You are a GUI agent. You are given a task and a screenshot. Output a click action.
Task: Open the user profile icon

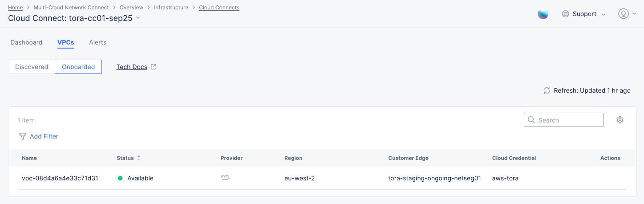(623, 14)
